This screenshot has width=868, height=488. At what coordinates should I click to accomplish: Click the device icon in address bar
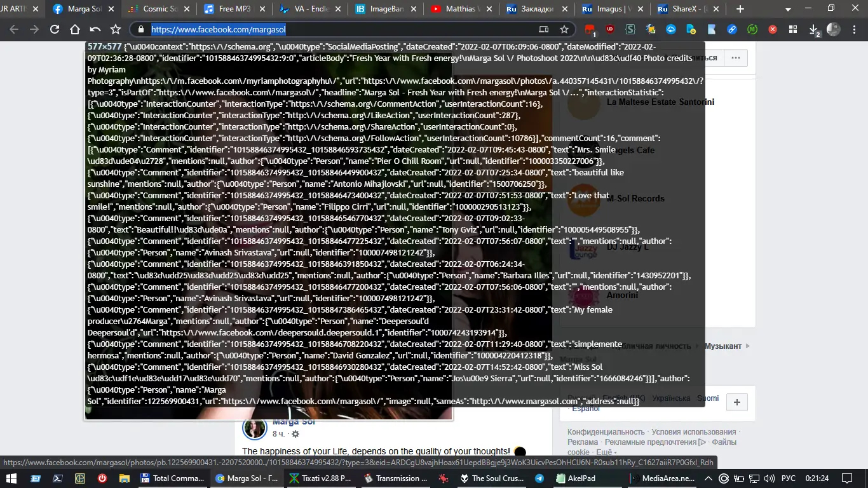pyautogui.click(x=543, y=29)
